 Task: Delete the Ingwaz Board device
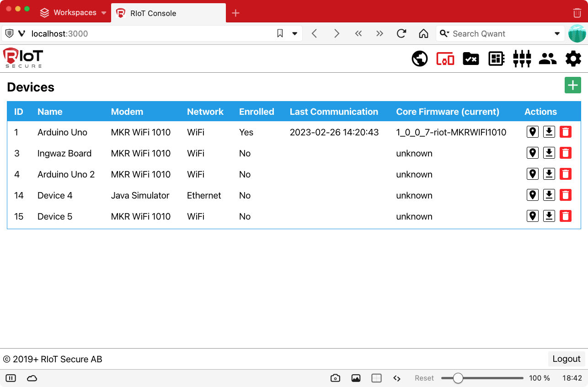566,153
